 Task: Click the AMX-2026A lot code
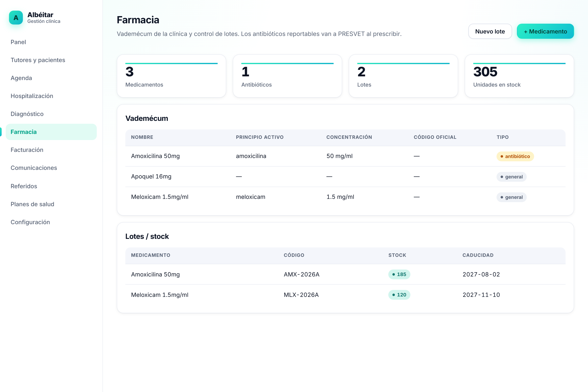click(x=302, y=274)
